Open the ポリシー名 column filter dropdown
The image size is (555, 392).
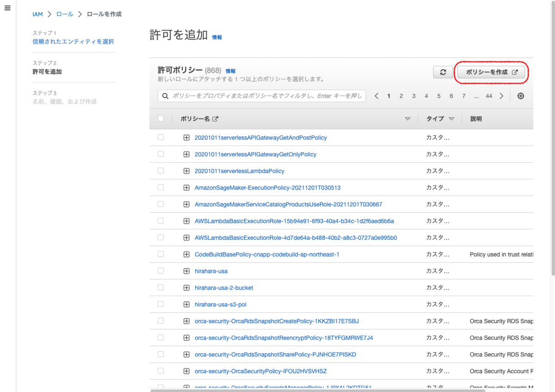[407, 118]
